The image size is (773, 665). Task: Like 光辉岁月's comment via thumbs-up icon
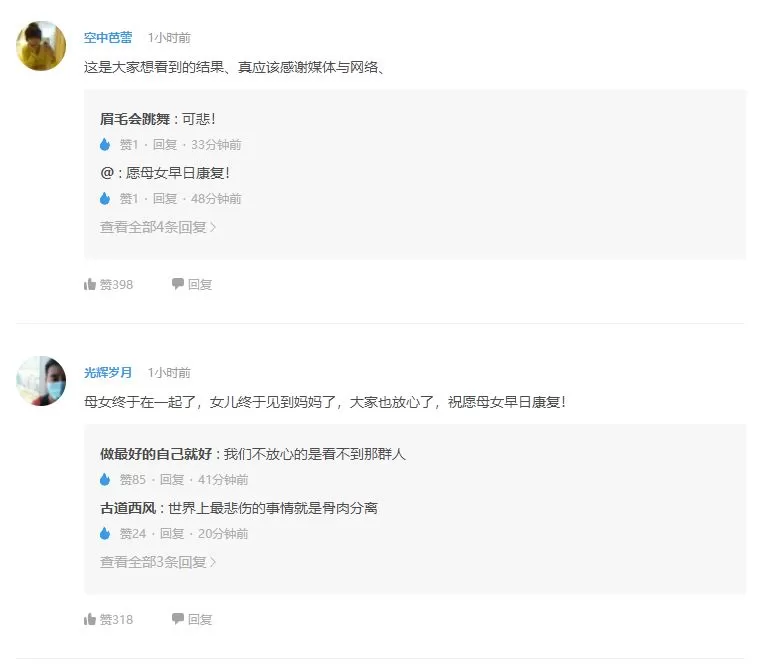(90, 619)
